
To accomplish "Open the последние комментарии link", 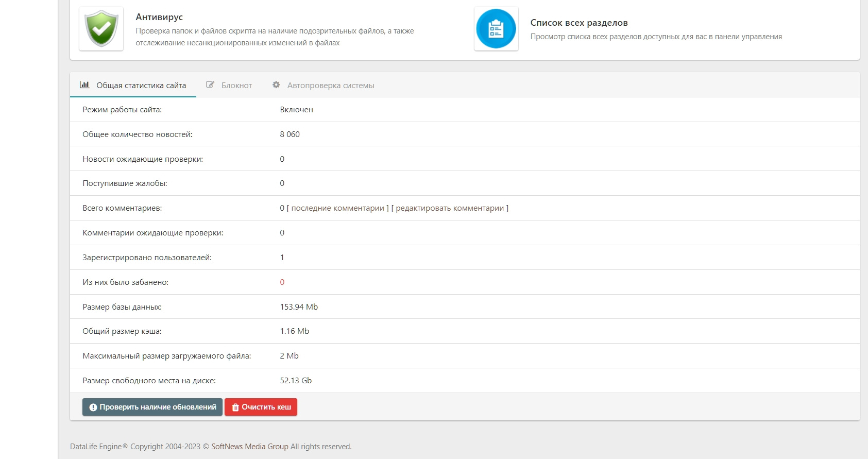I will pyautogui.click(x=338, y=208).
